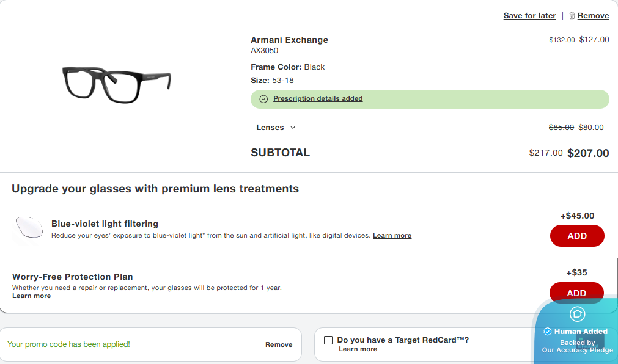Remove the glasses from the cart
This screenshot has width=618, height=364.
[593, 16]
